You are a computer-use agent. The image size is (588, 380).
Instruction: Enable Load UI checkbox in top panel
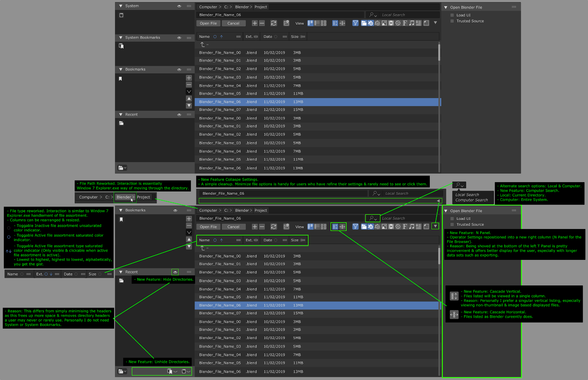click(452, 15)
